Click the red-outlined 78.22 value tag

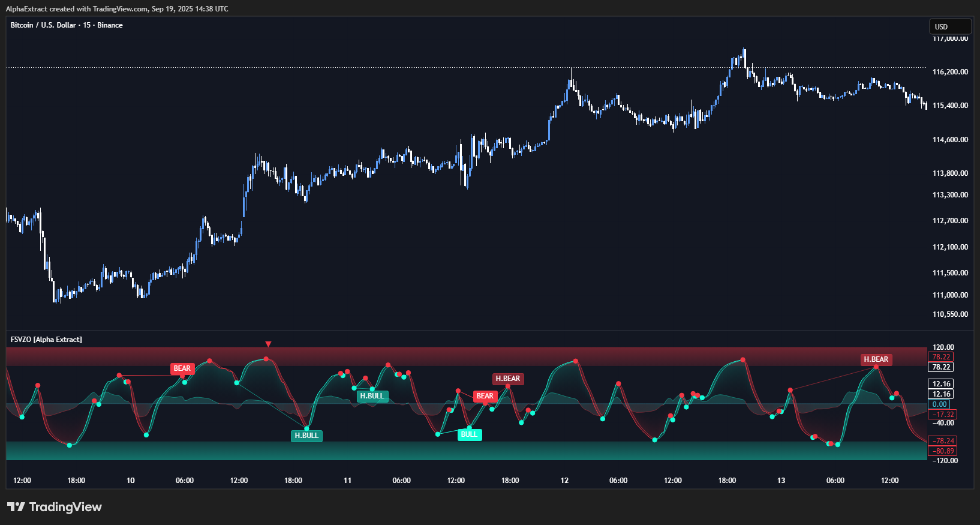tap(941, 357)
